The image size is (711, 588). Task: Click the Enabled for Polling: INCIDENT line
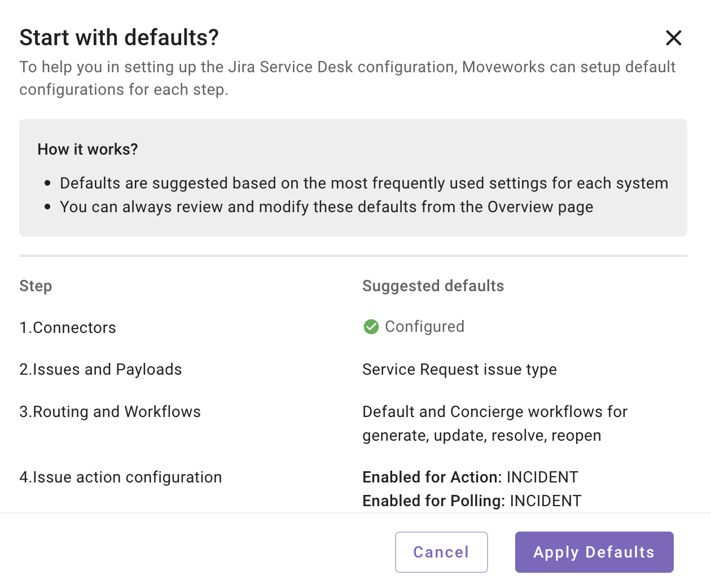coord(472,501)
